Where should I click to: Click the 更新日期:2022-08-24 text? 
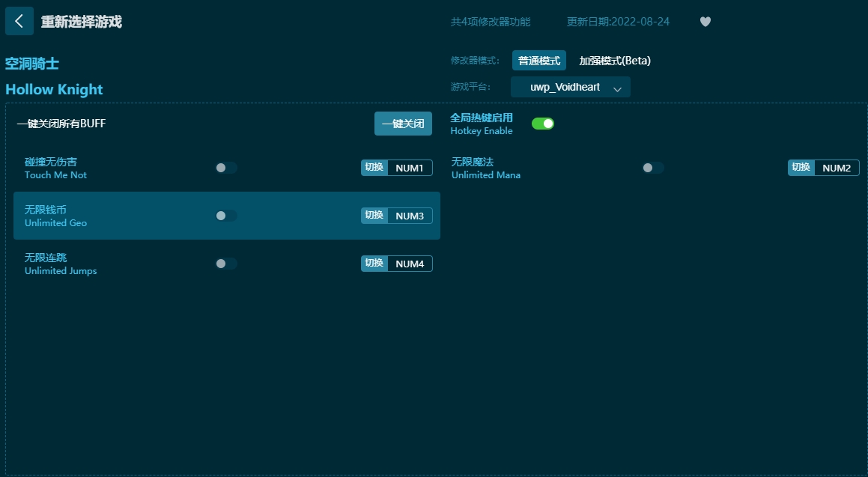pos(618,22)
